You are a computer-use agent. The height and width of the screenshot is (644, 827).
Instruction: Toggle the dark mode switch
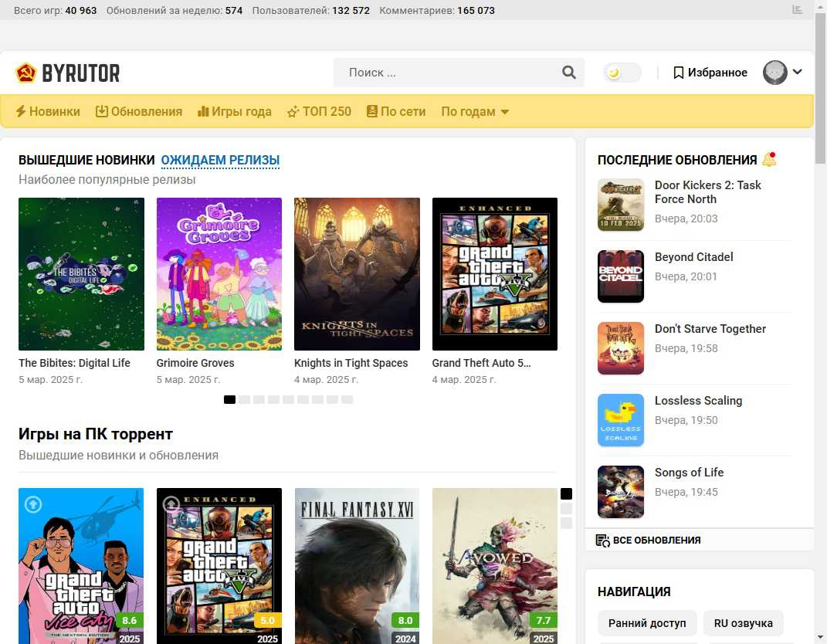(x=622, y=73)
